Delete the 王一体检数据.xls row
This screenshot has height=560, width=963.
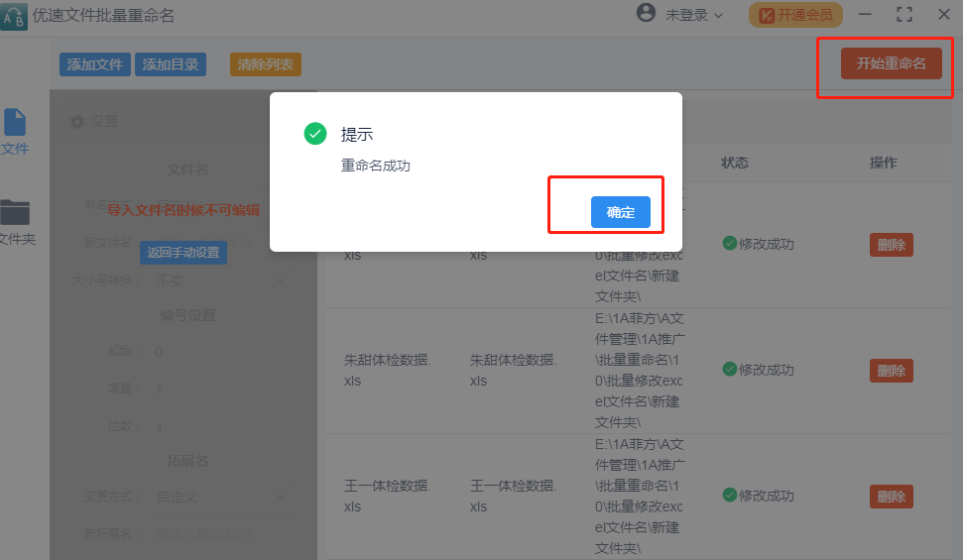tap(891, 497)
